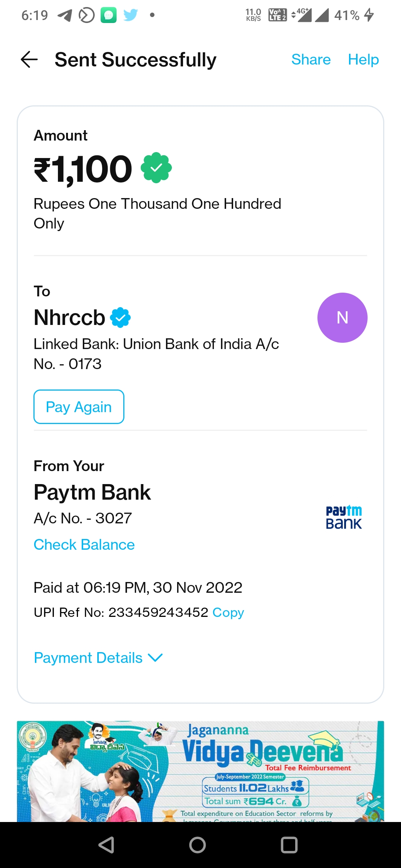Open the Telegram notification icon in status bar
401x868 pixels.
coord(65,15)
